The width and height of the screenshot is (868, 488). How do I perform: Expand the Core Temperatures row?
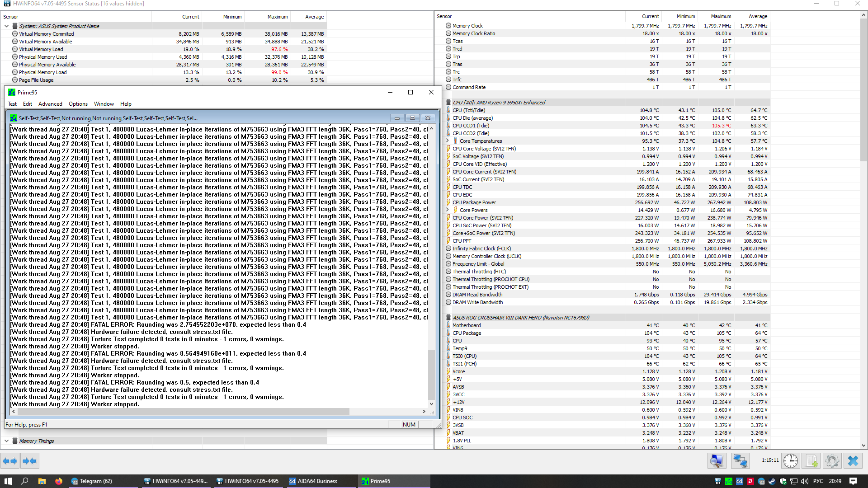[x=448, y=141]
